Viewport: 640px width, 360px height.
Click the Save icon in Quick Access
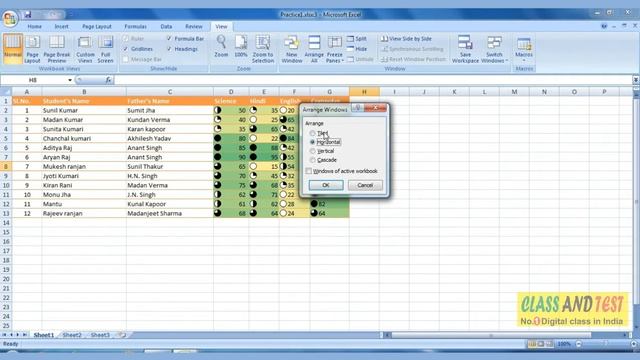pos(28,14)
